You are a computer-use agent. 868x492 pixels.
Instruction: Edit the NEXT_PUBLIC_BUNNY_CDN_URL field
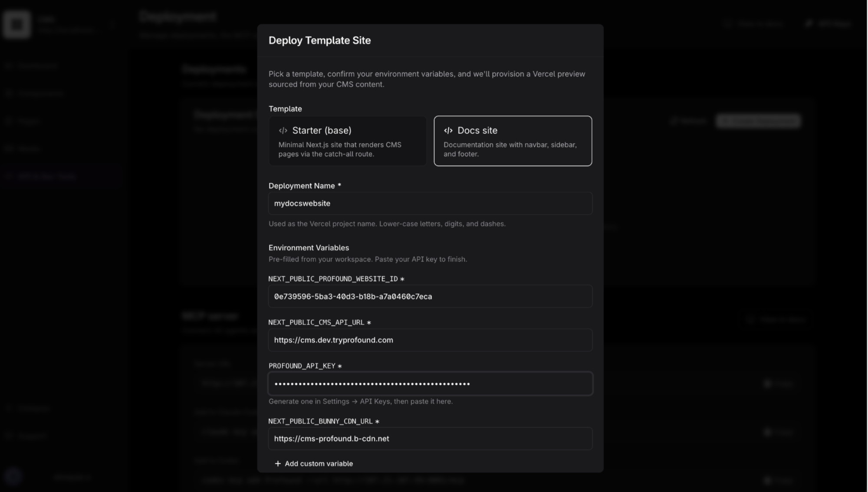click(x=430, y=439)
